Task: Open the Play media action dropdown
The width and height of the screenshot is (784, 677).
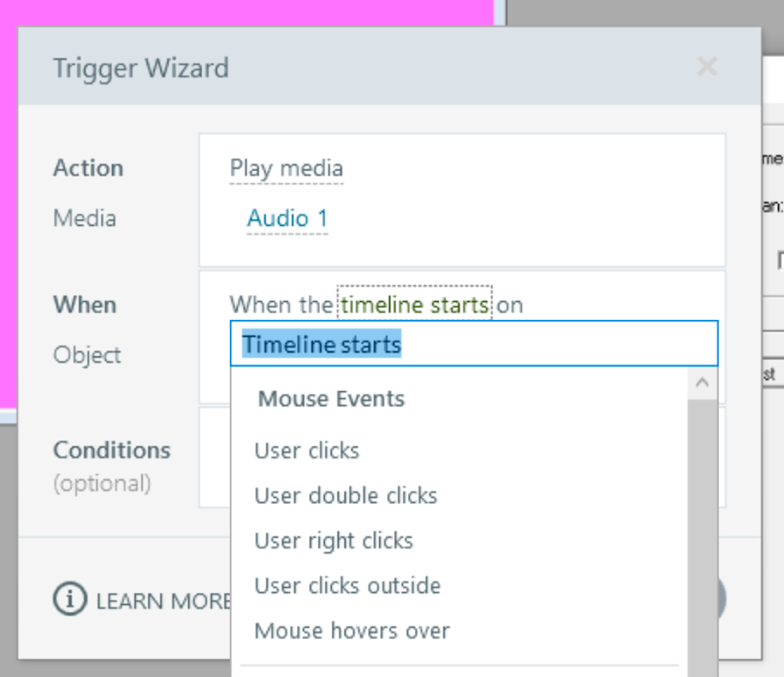Action: [x=286, y=168]
